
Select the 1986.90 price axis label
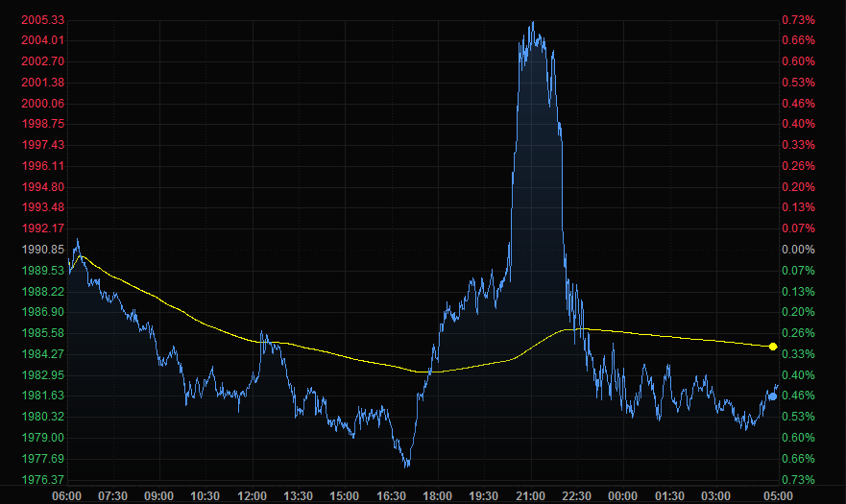[42, 312]
